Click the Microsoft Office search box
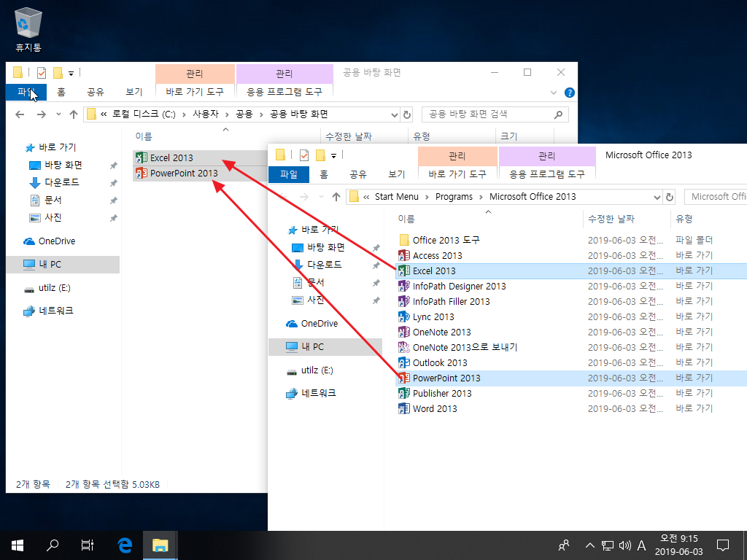The height and width of the screenshot is (560, 747). point(716,197)
